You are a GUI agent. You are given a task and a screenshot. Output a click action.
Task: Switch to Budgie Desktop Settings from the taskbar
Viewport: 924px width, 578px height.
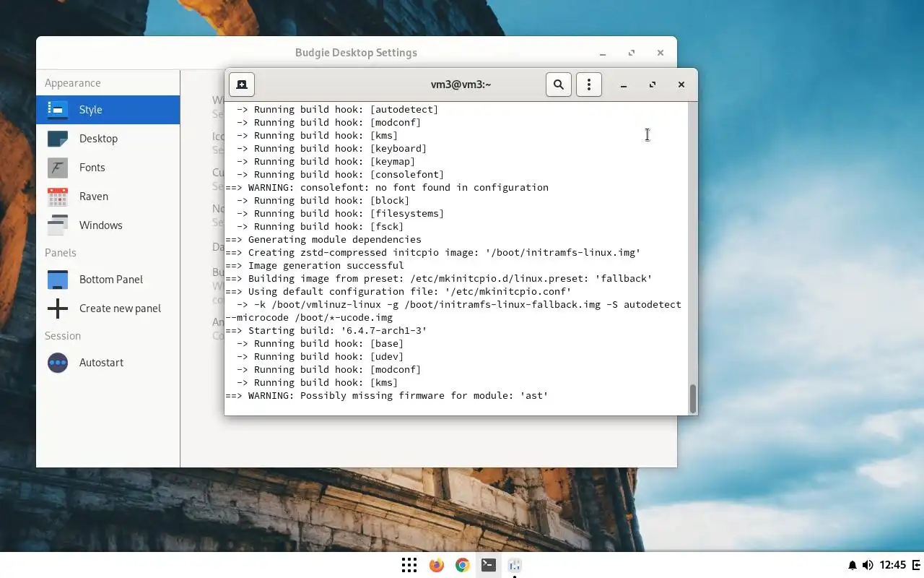coord(515,565)
